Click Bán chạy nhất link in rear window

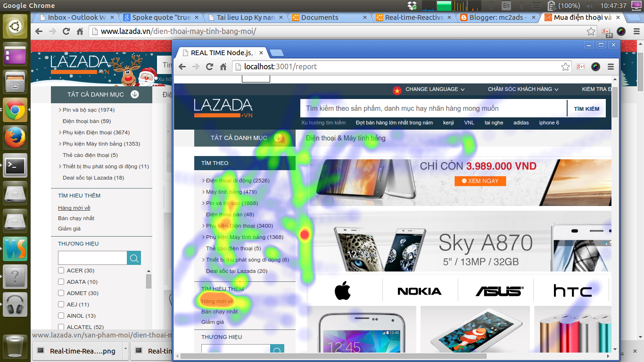(x=76, y=218)
